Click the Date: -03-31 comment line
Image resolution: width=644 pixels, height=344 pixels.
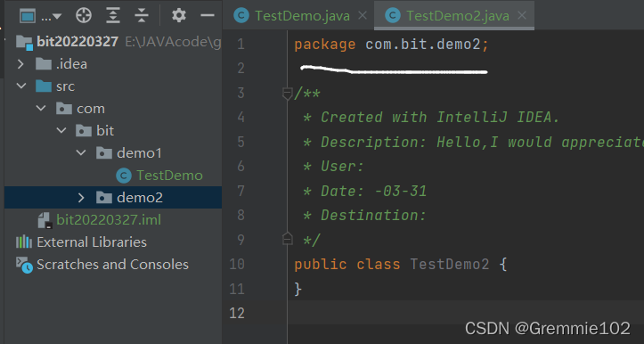(x=364, y=191)
